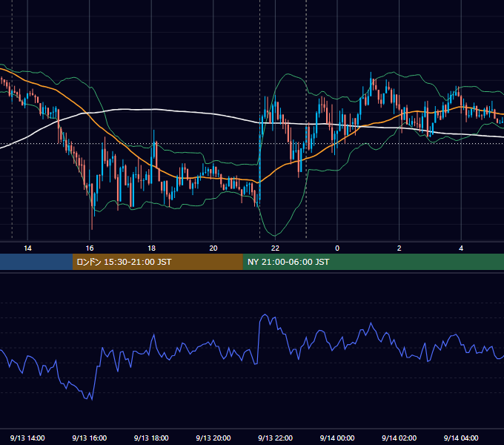Viewport: 504px width, 445px height.
Task: Click hour label '0' on upper chart axis
Action: pyautogui.click(x=337, y=248)
